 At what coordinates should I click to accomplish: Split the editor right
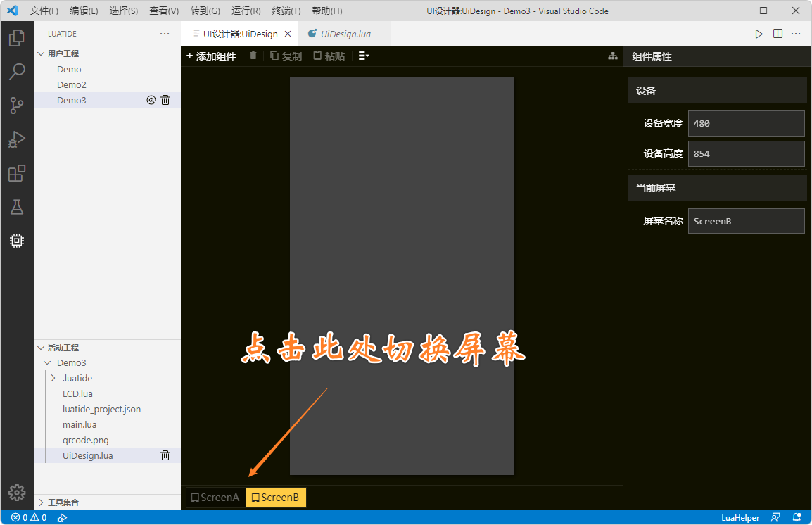click(x=778, y=34)
